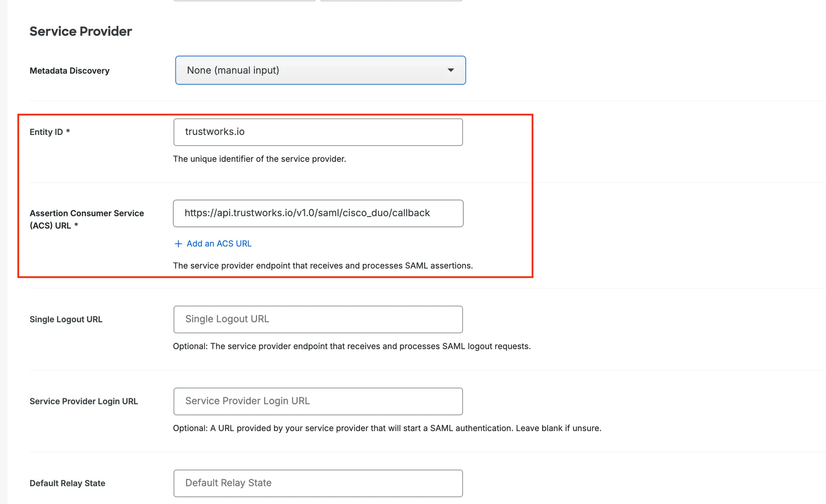Add an ACS URL via the link

(x=213, y=244)
